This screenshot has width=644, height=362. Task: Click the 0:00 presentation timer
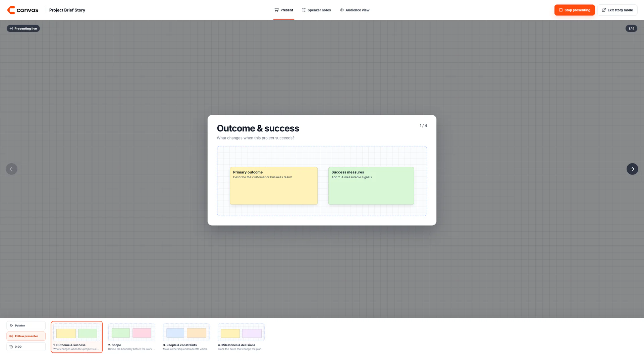point(26,347)
